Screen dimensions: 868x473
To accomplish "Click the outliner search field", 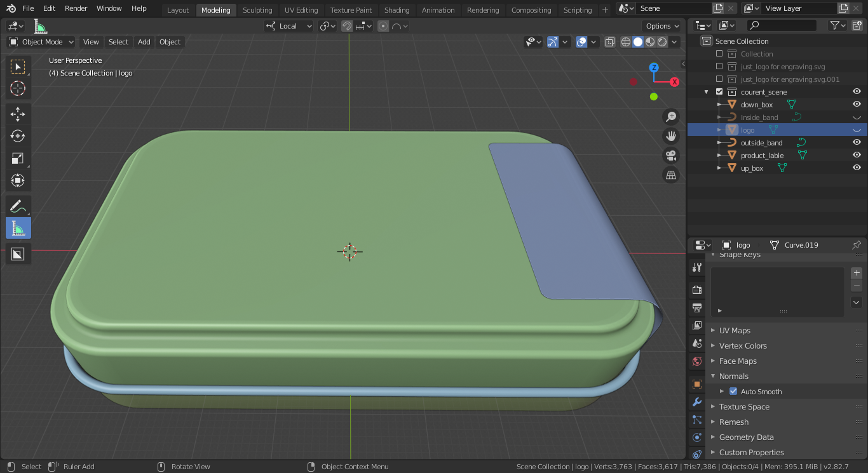I will 782,25.
